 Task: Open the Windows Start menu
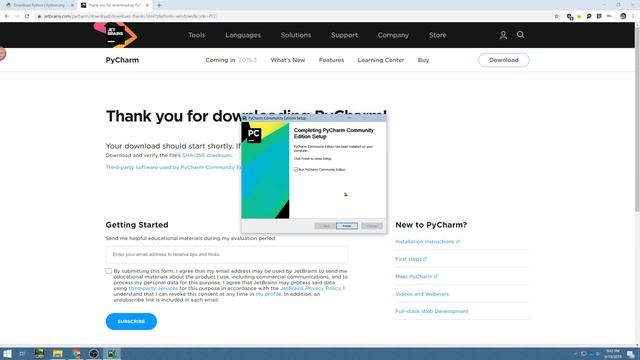[x=7, y=353]
